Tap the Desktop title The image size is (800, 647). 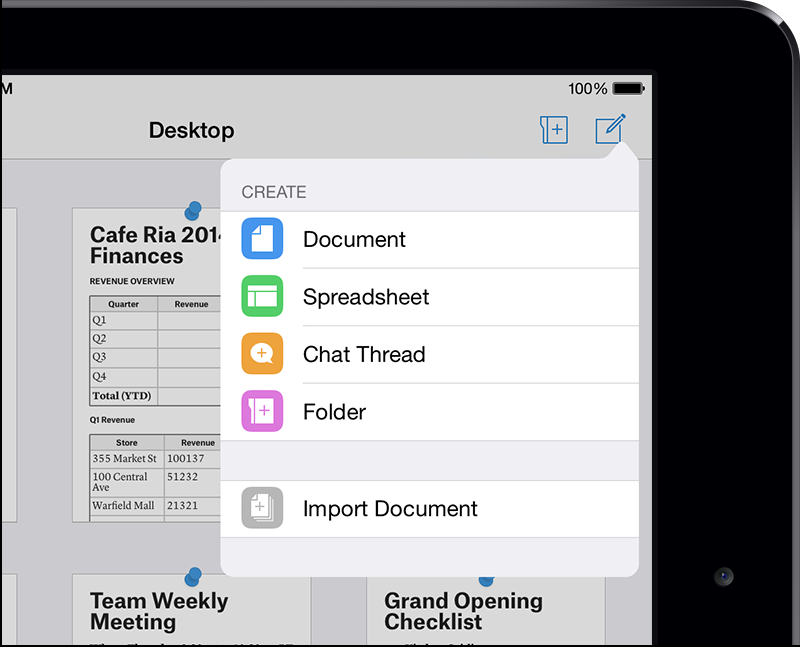click(x=191, y=131)
